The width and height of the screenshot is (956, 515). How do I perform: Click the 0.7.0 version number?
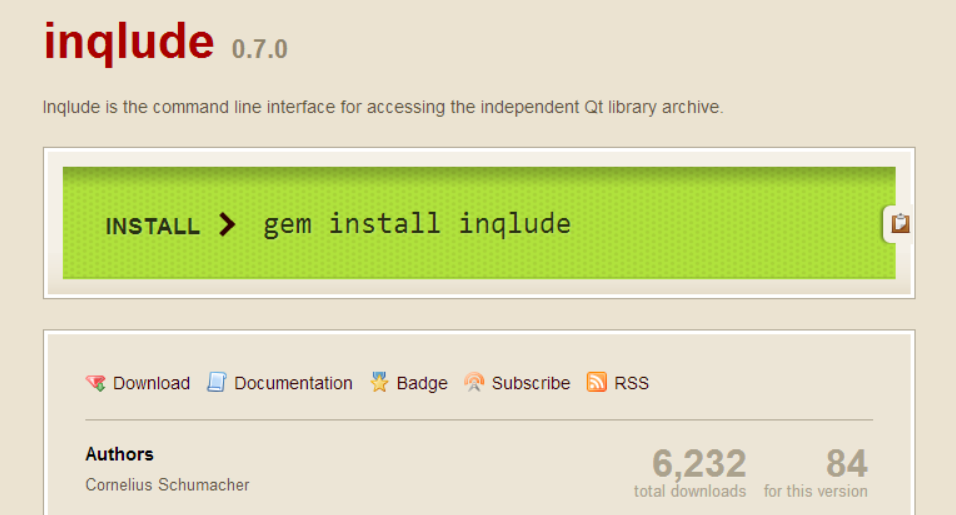tap(259, 49)
